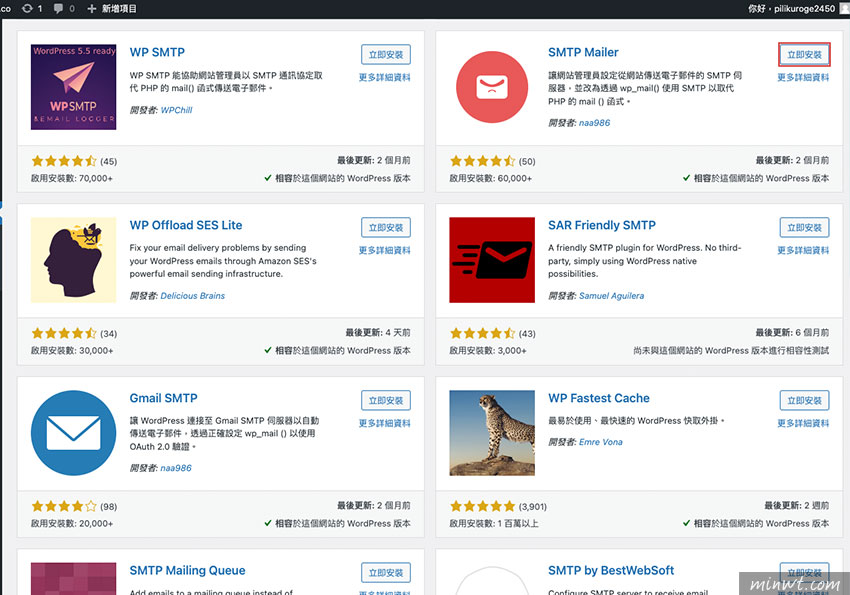Install the Gmail SMTP plugin now
The image size is (850, 595).
[386, 400]
